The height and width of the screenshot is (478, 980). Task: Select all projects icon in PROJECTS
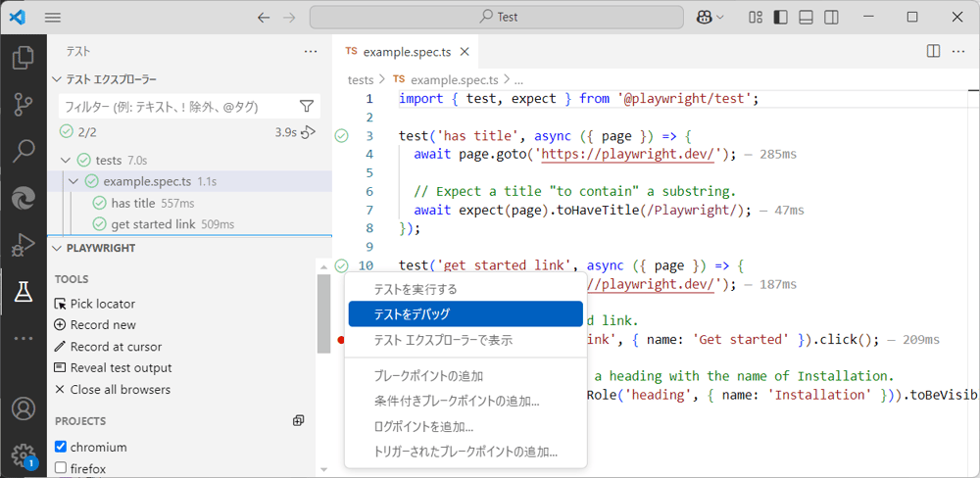tap(298, 420)
